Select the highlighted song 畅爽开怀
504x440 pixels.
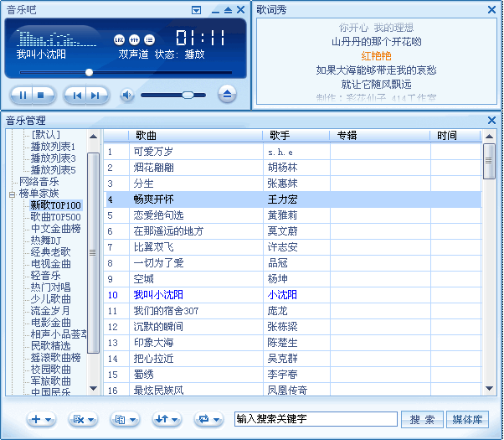point(292,199)
